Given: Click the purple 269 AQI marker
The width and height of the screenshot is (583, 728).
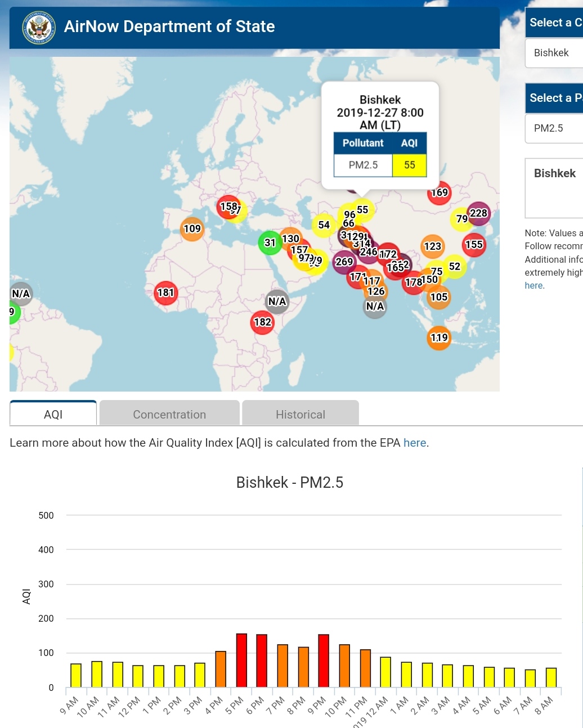Looking at the screenshot, I should [x=344, y=262].
